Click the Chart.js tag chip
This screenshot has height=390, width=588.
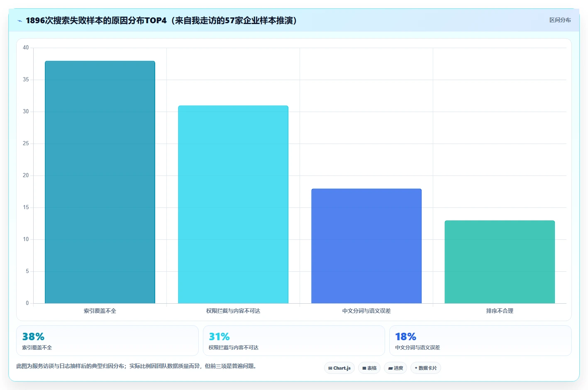tap(339, 368)
